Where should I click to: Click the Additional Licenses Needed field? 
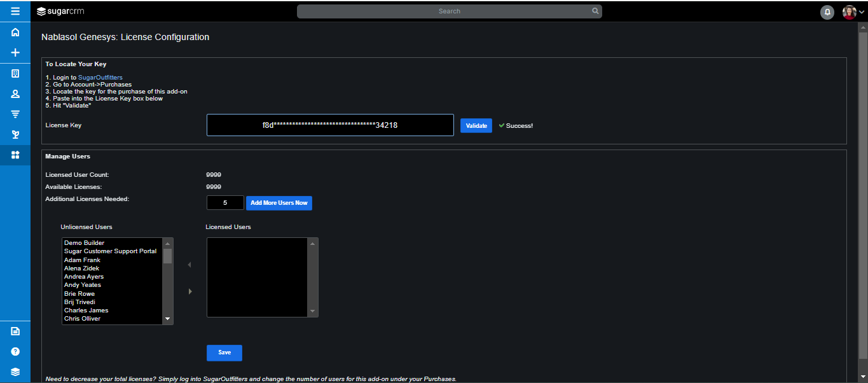225,203
